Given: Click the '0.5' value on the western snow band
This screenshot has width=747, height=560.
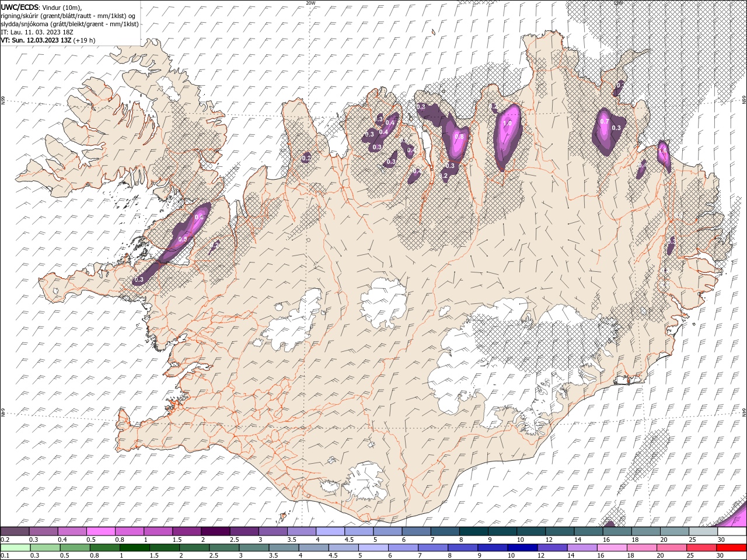Looking at the screenshot, I should (x=183, y=239).
